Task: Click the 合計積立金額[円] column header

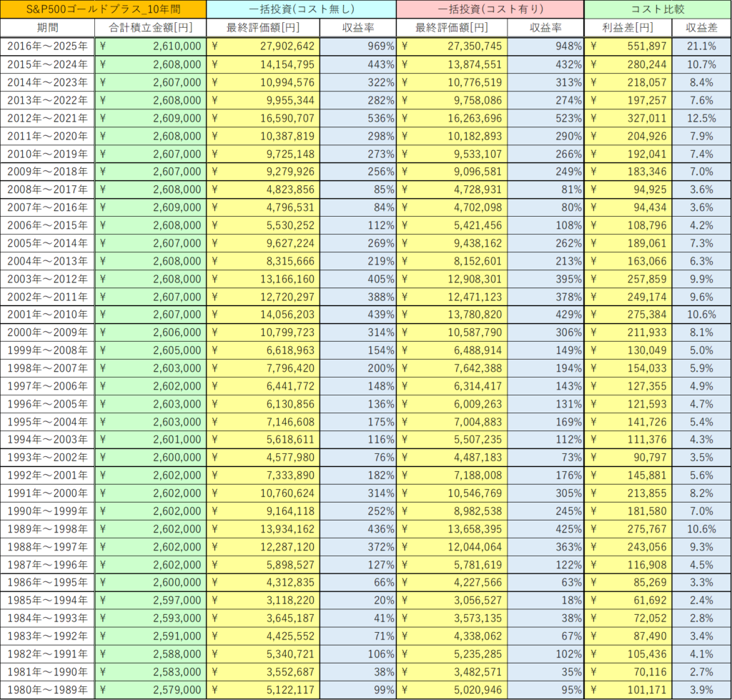Action: tap(150, 28)
